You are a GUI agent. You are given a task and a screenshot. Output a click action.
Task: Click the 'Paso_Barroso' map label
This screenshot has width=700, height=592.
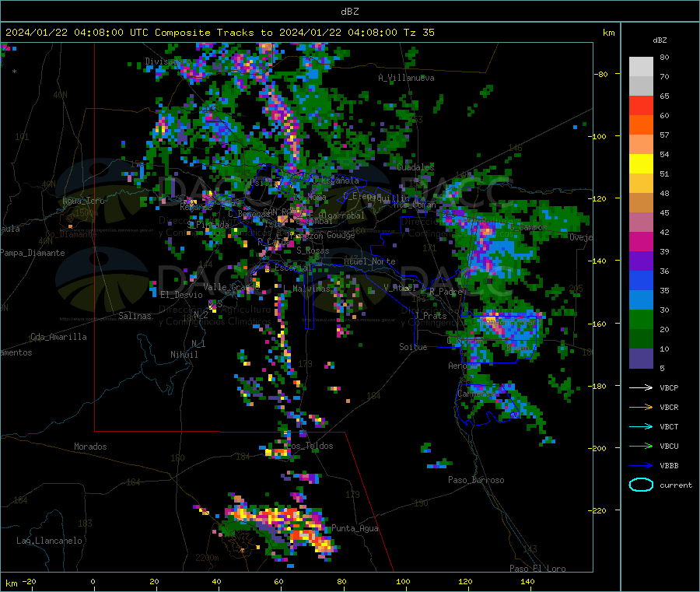click(x=476, y=480)
